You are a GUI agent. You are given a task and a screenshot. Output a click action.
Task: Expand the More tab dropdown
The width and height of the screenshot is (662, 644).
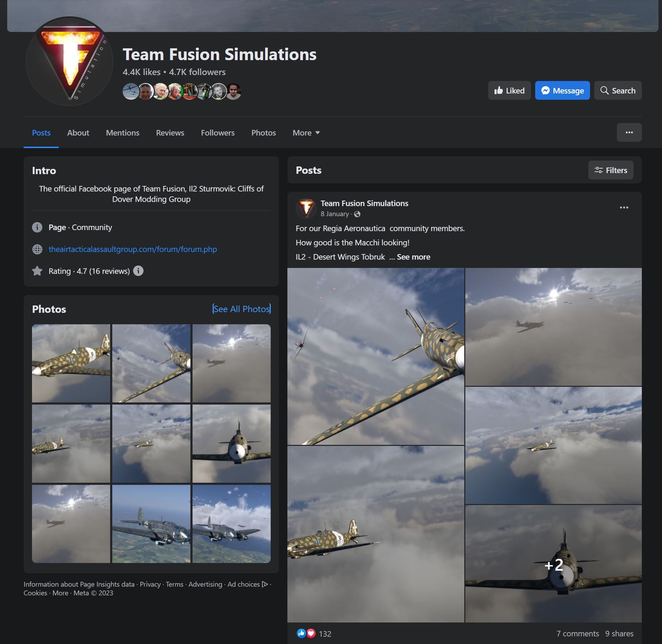[306, 133]
